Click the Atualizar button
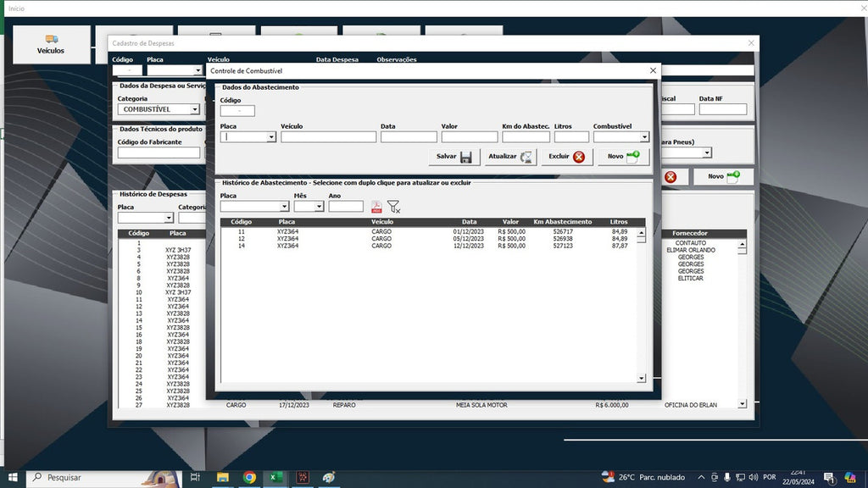Viewport: 868px width, 488px height. click(x=510, y=157)
